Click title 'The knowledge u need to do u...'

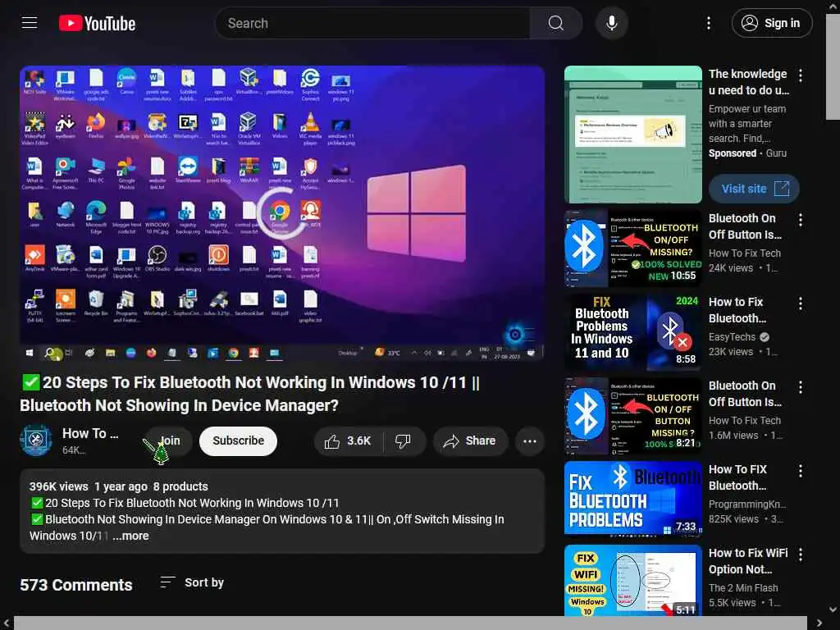[748, 82]
